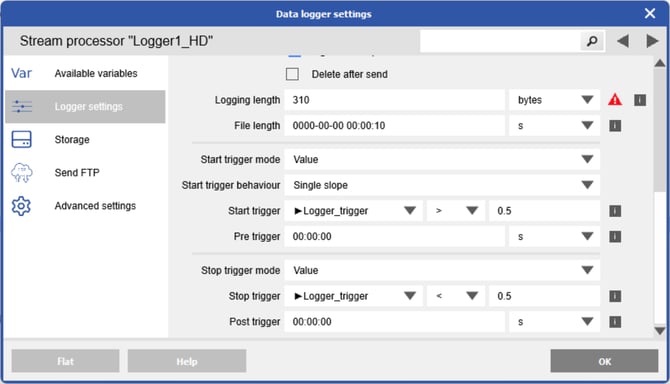Click the Logger settings sliders icon

coord(22,106)
